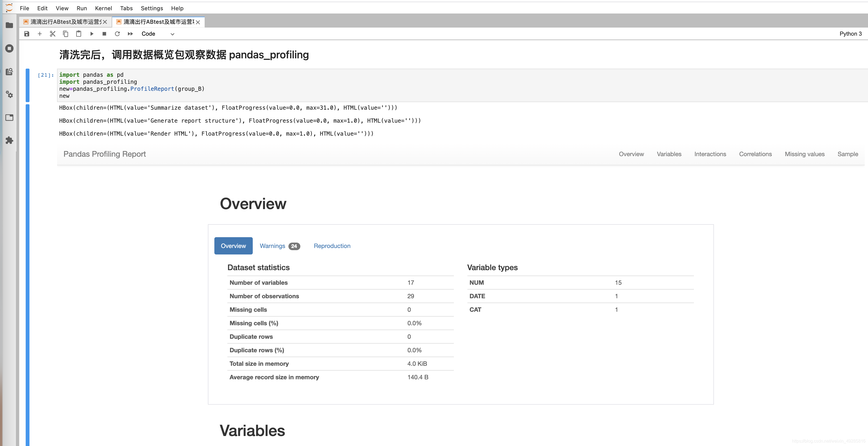The width and height of the screenshot is (868, 446).
Task: Open the Settings menu
Action: pyautogui.click(x=152, y=8)
